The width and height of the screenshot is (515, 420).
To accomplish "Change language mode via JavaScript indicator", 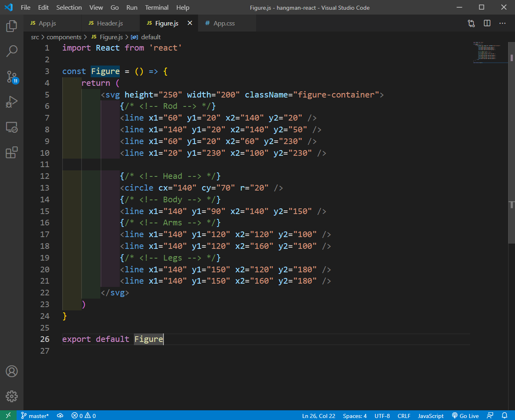I will point(430,416).
